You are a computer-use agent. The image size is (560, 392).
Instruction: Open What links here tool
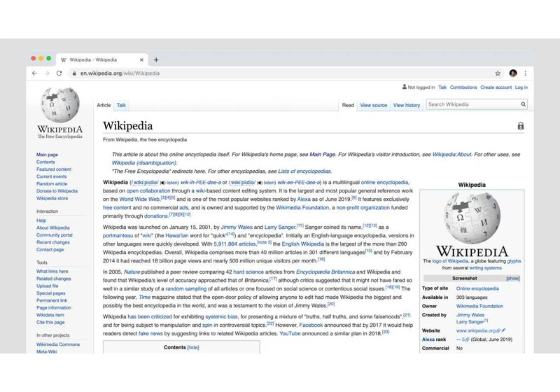pos(52,272)
